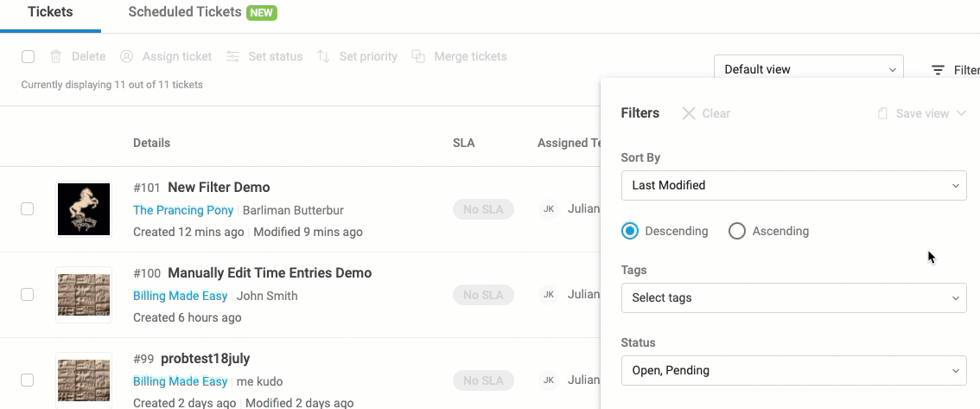This screenshot has width=980, height=409.
Task: Open the Default view dropdown
Action: pyautogui.click(x=809, y=69)
